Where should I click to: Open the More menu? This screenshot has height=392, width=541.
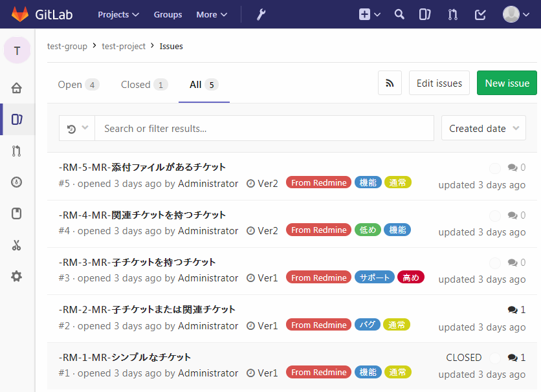211,14
